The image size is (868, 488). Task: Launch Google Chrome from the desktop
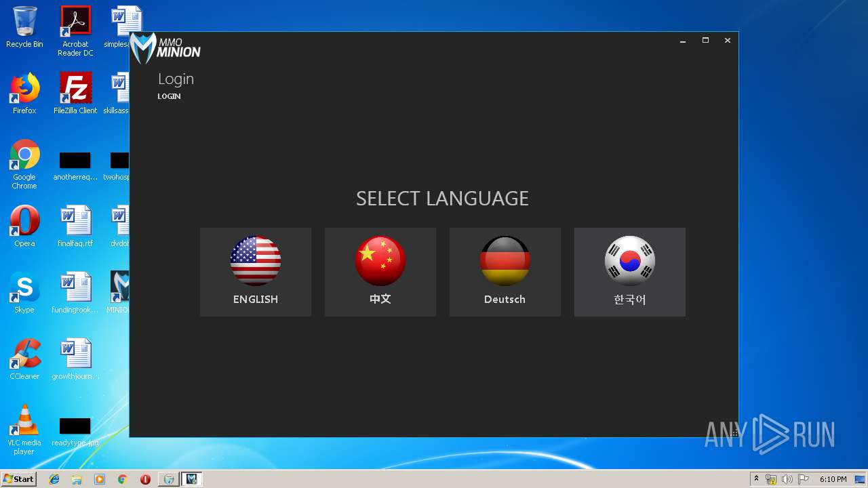point(24,164)
